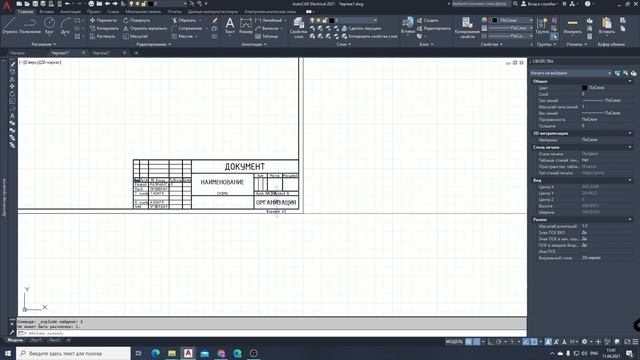Click the Массив (Array) tool
Screen dimensions: 640x360
point(182,36)
